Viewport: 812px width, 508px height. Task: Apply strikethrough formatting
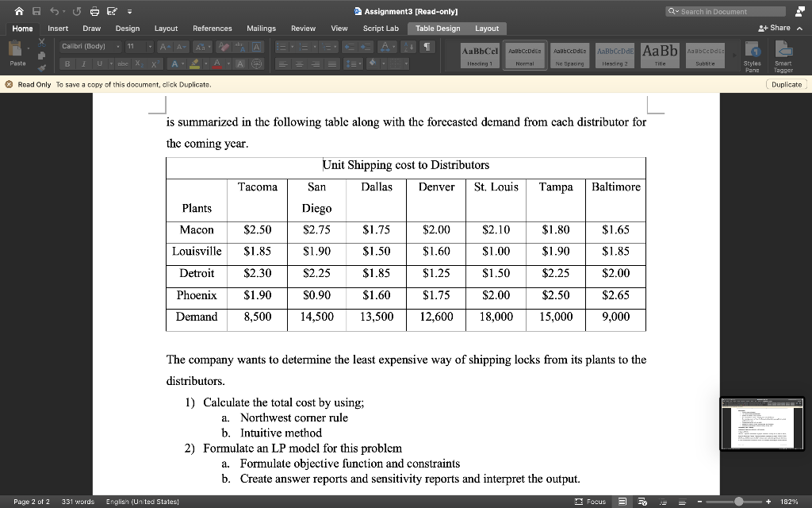click(x=123, y=63)
